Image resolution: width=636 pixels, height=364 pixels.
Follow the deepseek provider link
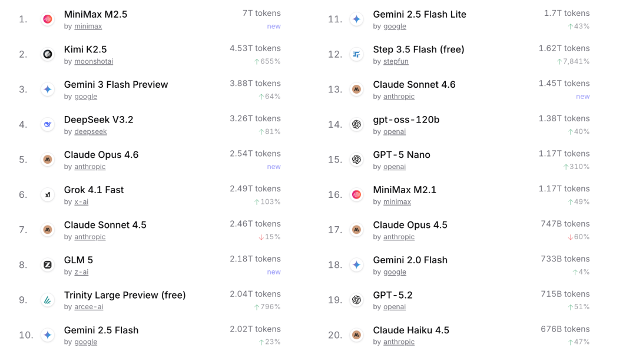coord(91,131)
